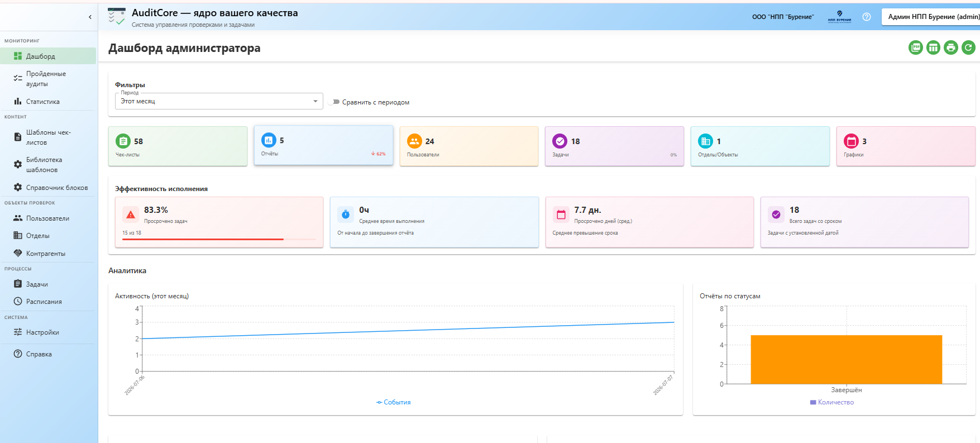Click the '0%' indicator on Задачи card
Screen dimensions: 980x443
coord(673,155)
